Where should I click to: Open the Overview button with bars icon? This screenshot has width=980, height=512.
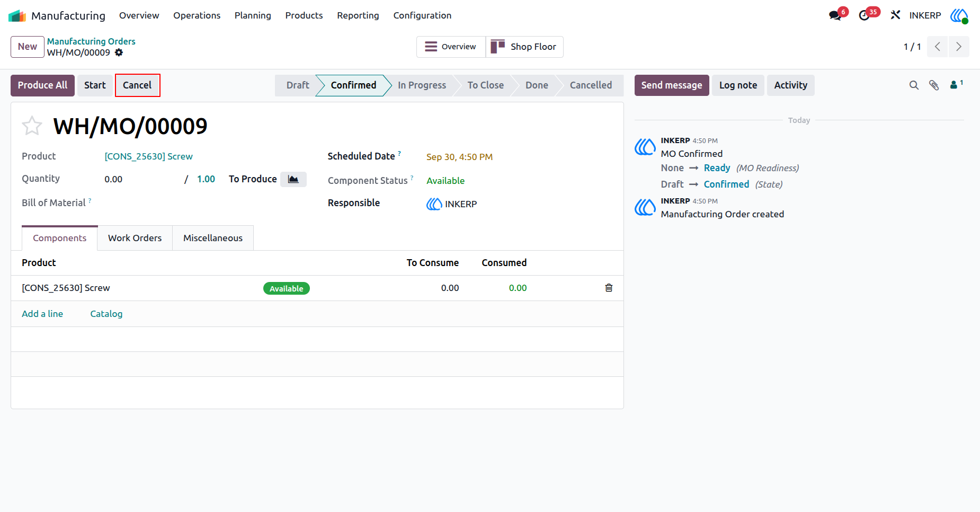(451, 47)
